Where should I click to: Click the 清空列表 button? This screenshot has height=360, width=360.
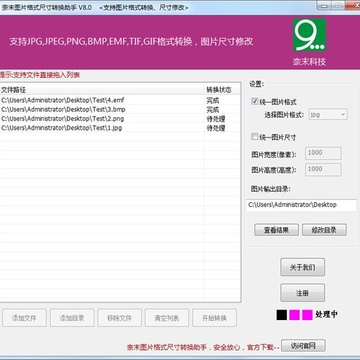[x=167, y=318]
